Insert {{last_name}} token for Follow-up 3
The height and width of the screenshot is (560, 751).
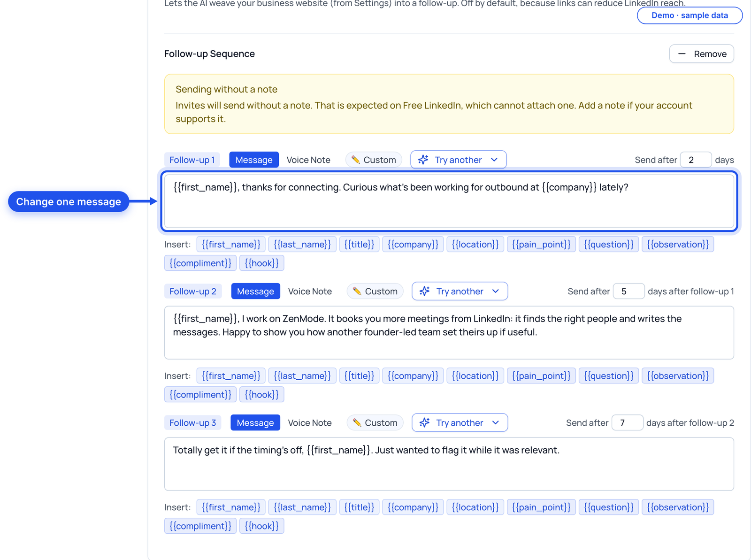pyautogui.click(x=302, y=507)
